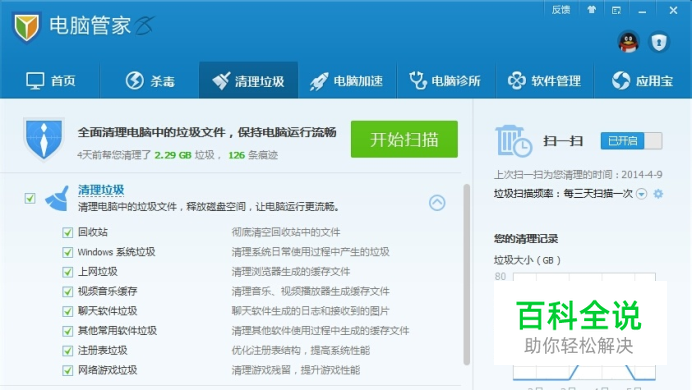Toggle the 网络游戏垃圾 checkbox
The image size is (692, 390).
68,371
